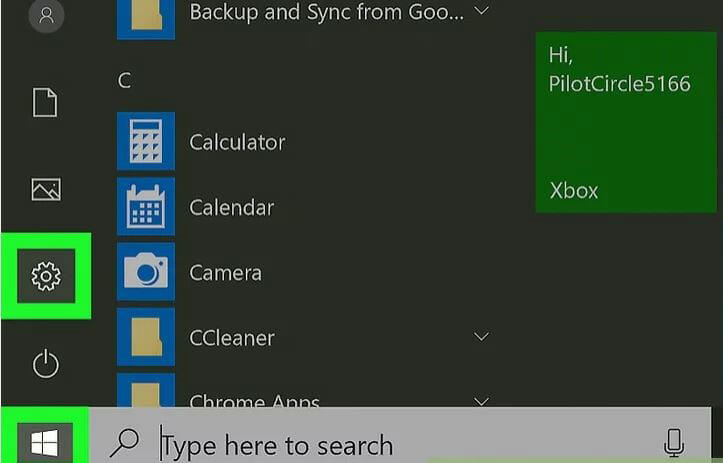The width and height of the screenshot is (723, 463).
Task: Open Calendar from the app list
Action: 232,208
